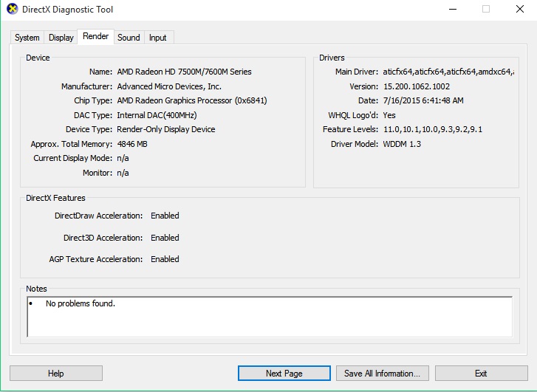This screenshot has height=392, width=537.
Task: Click 'Render-Only Display Device' value
Action: pyautogui.click(x=166, y=129)
